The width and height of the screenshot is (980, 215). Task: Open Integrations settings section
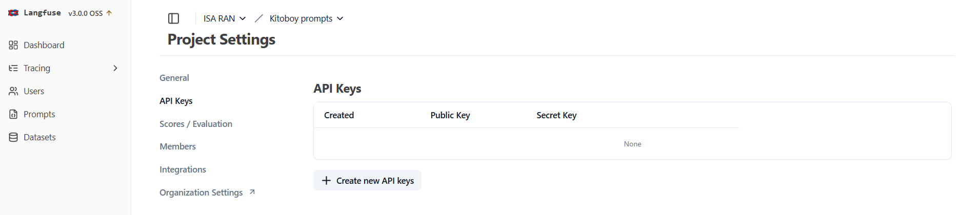click(183, 169)
